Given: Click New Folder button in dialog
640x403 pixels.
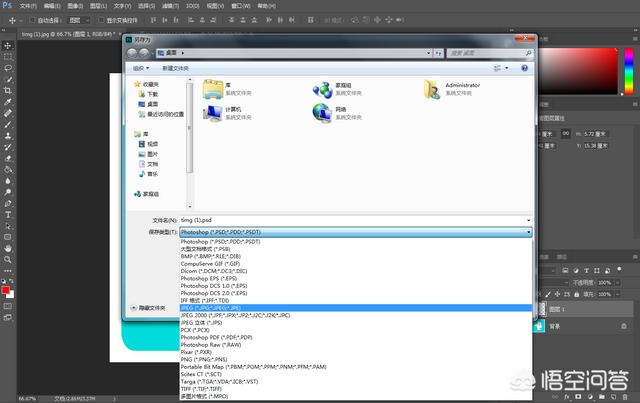Looking at the screenshot, I should 176,68.
